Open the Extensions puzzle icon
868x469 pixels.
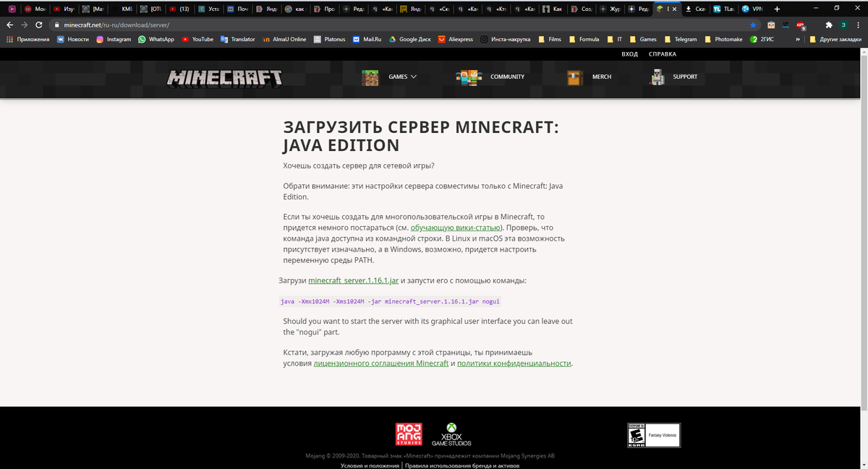point(828,25)
